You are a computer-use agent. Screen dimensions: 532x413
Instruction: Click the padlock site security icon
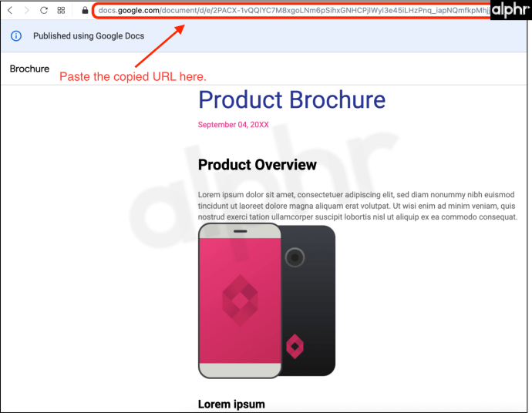85,11
